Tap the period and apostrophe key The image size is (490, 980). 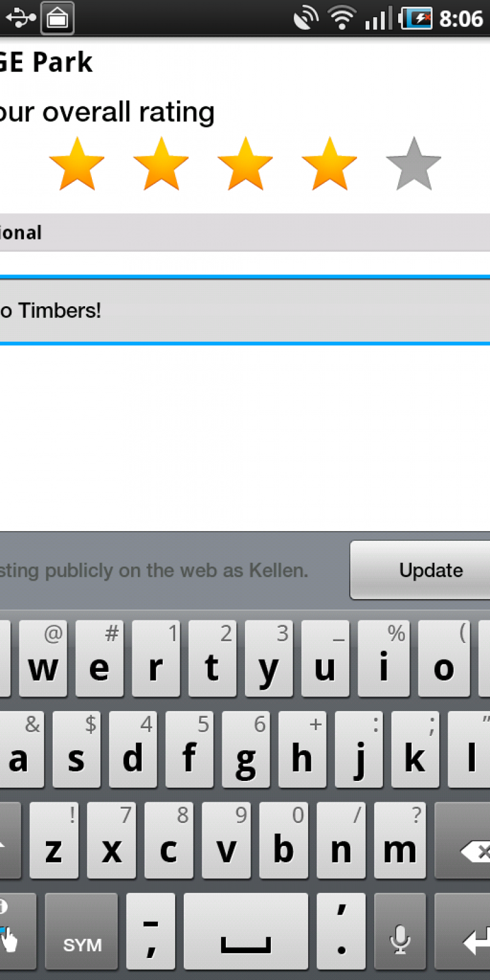tap(341, 931)
